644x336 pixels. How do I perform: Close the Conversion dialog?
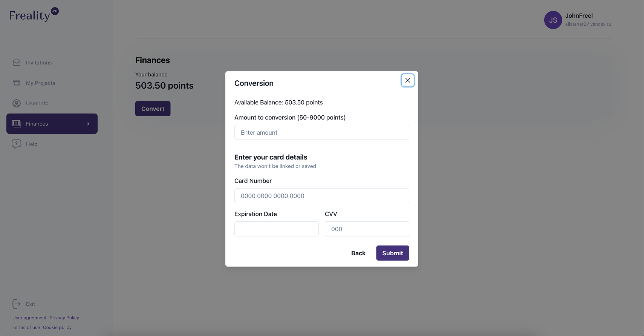[x=407, y=80]
